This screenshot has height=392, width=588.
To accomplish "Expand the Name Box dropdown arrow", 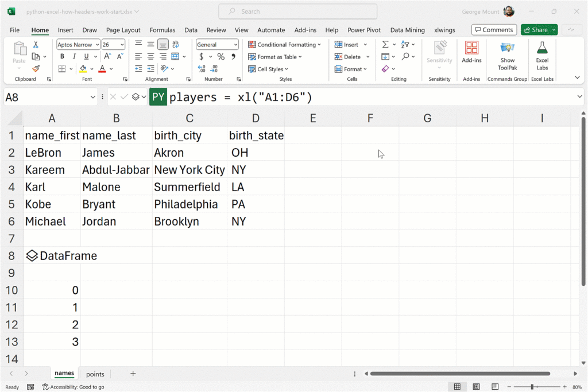I will point(93,98).
